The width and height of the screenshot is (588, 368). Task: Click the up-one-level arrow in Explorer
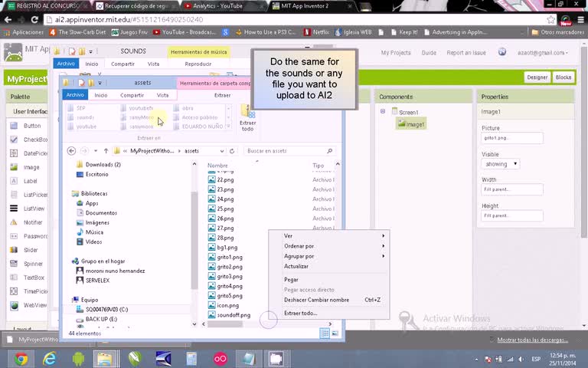pos(106,151)
